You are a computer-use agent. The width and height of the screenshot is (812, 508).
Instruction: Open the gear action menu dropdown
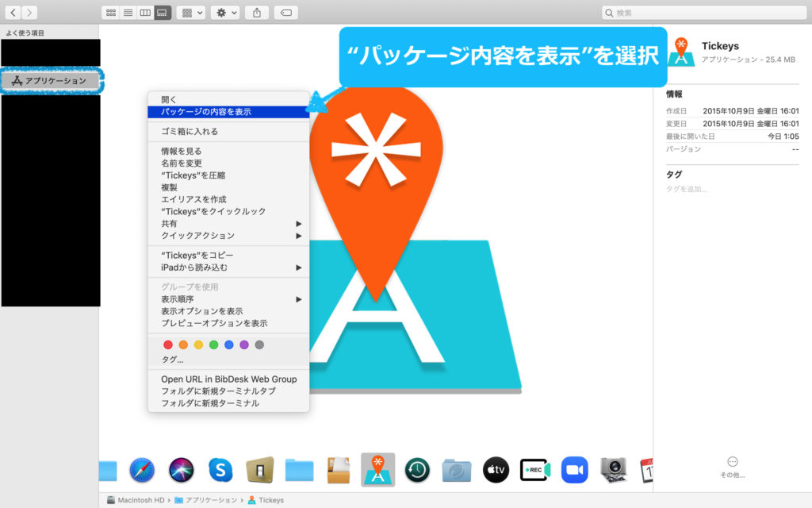(x=225, y=13)
